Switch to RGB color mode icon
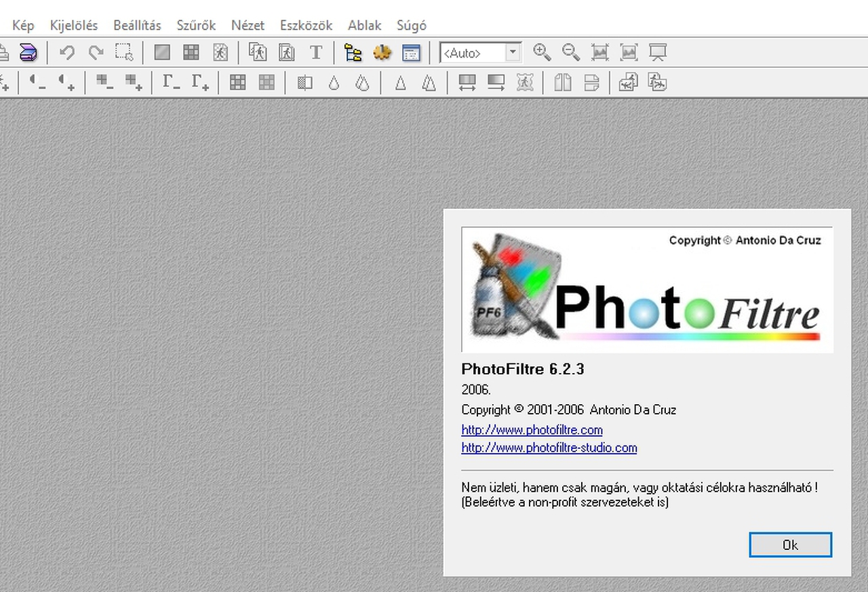 click(162, 52)
